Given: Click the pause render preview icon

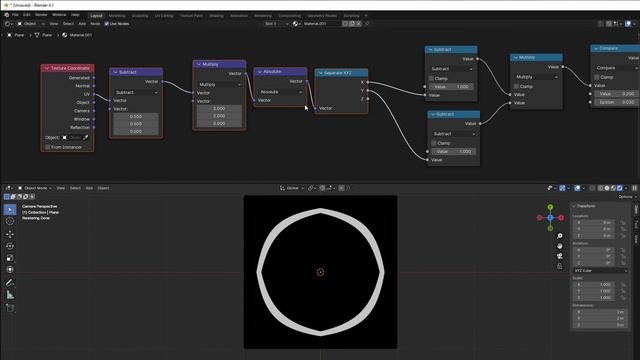Looking at the screenshot, I should click(x=634, y=188).
